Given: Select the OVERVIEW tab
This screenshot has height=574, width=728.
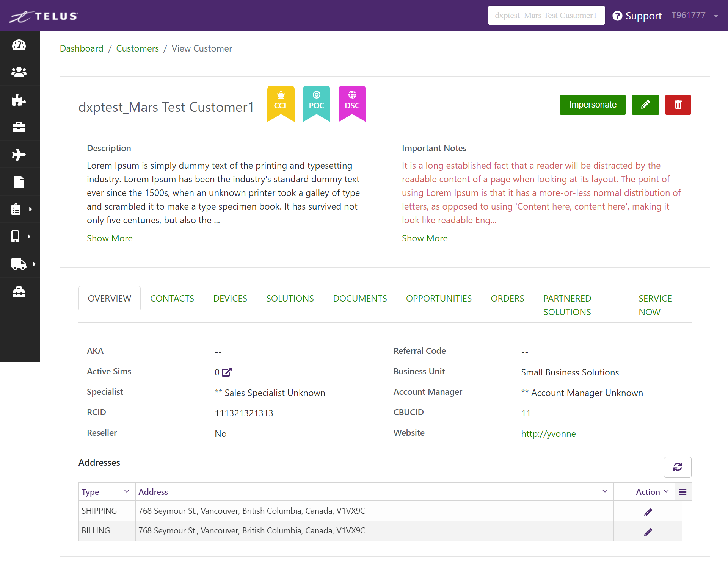Looking at the screenshot, I should click(110, 299).
